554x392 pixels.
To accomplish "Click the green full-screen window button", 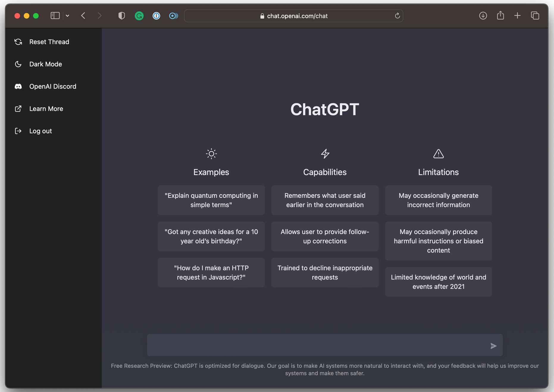I will pyautogui.click(x=36, y=16).
